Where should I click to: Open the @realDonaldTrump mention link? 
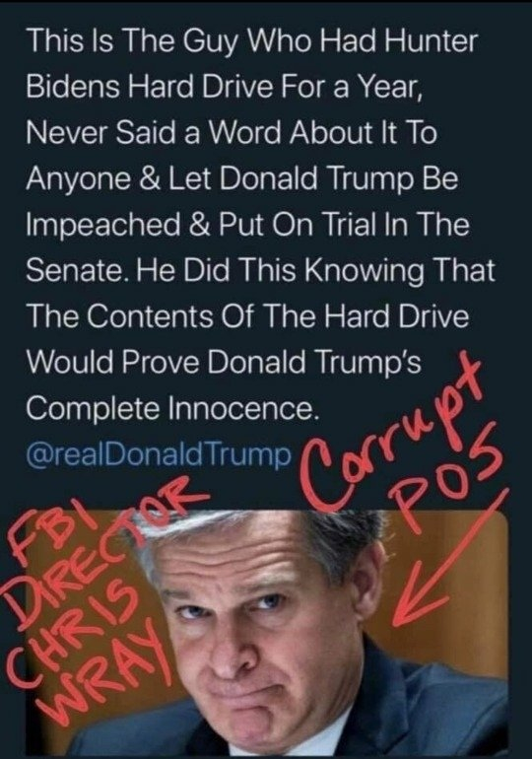point(160,454)
